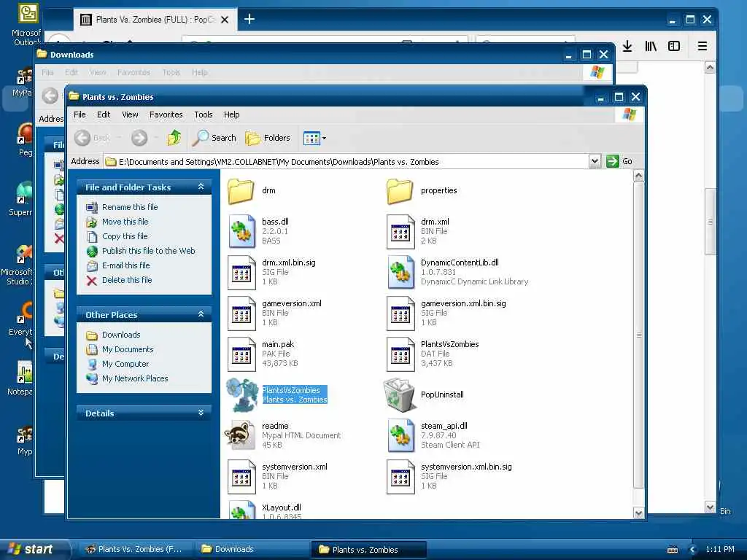Click the Notepad desktop shortcut icon
This screenshot has height=560, width=747.
tap(25, 372)
